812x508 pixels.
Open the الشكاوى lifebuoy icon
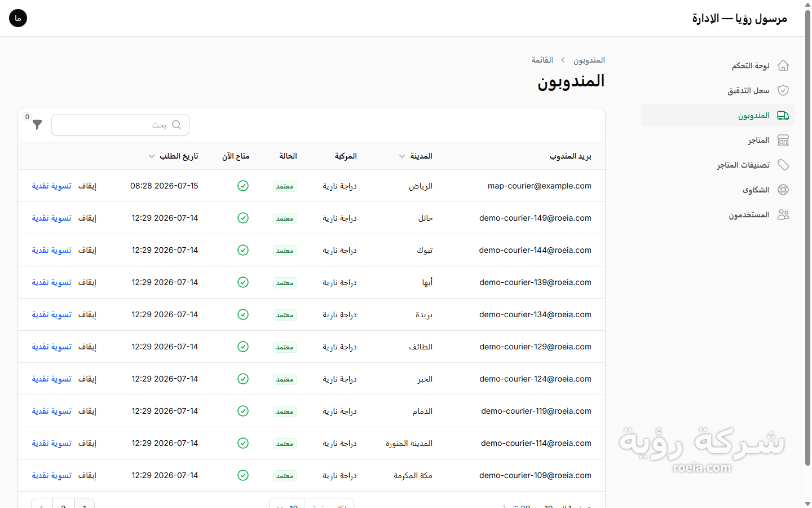click(x=783, y=190)
